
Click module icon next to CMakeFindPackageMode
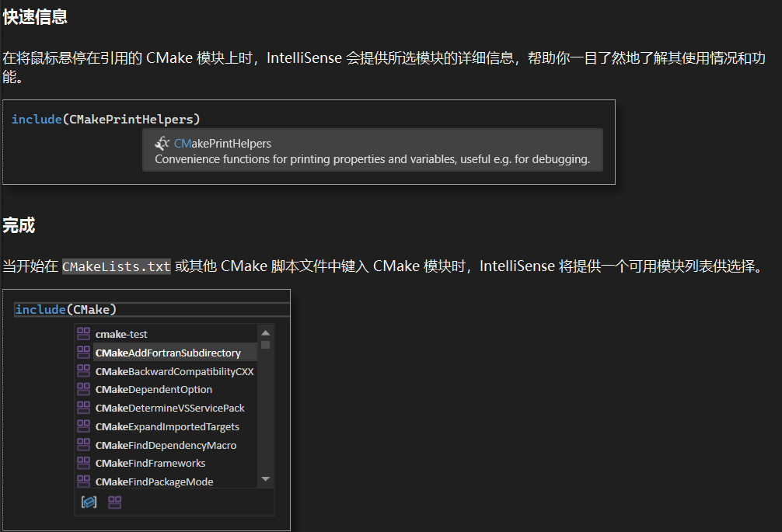pyautogui.click(x=83, y=482)
